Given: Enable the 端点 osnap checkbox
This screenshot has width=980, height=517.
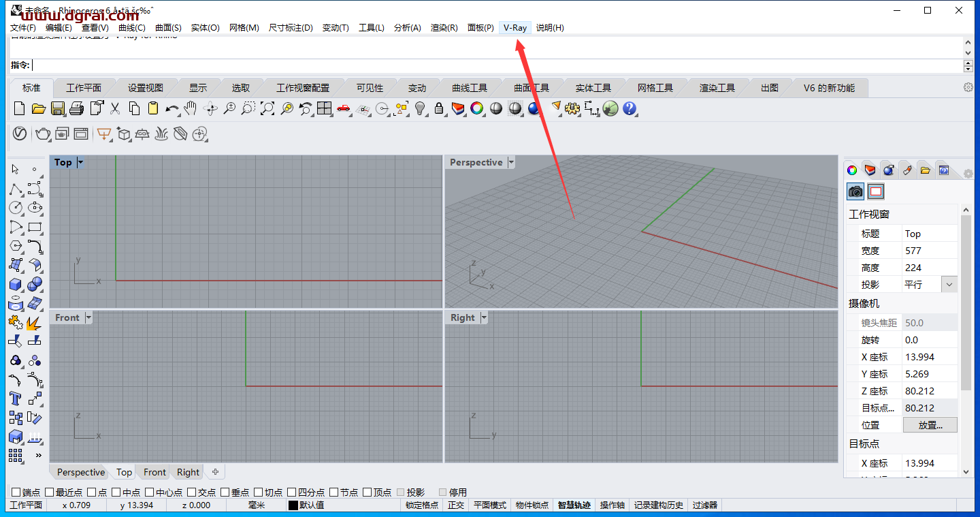Looking at the screenshot, I should pos(16,492).
